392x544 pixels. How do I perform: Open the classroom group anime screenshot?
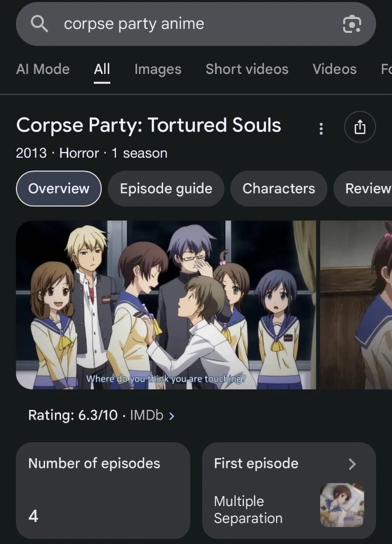click(166, 305)
